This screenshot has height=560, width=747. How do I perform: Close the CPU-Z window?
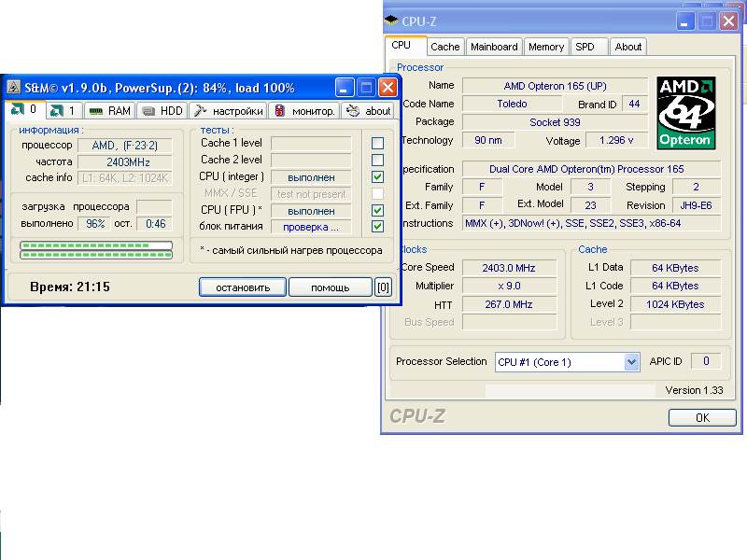click(x=729, y=21)
